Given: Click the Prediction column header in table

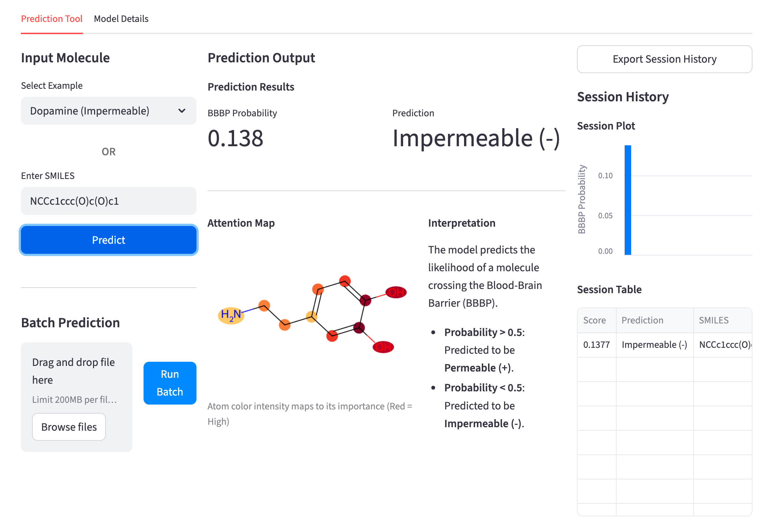Looking at the screenshot, I should [x=642, y=320].
